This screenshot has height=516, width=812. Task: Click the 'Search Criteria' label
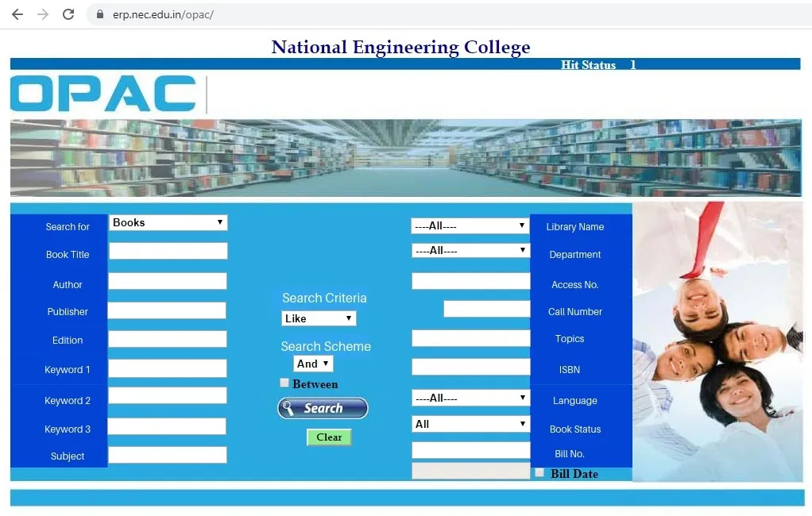pos(324,298)
